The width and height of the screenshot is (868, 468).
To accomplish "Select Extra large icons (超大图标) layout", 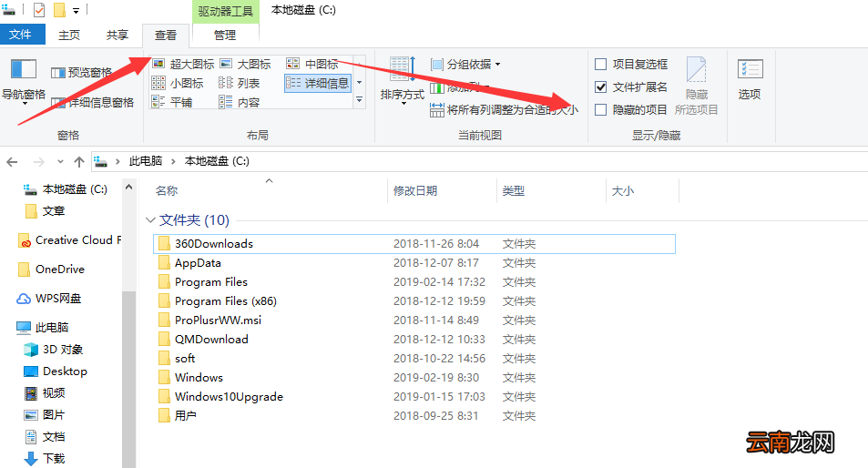I will coord(183,64).
